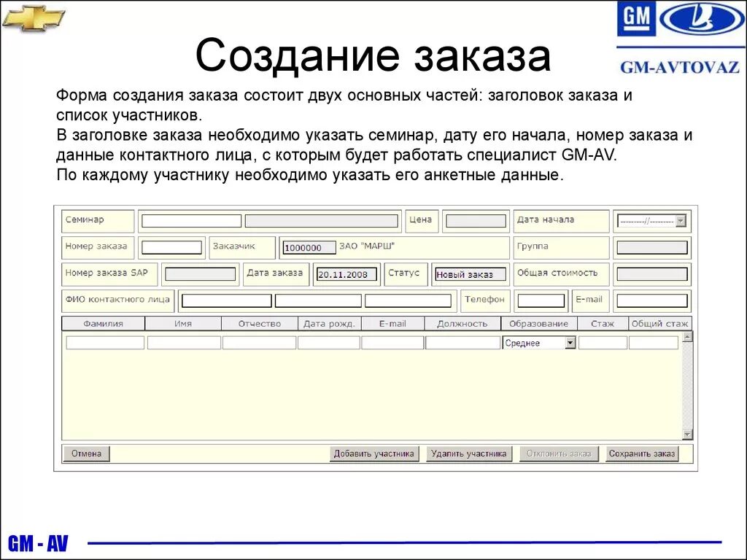Click the Семинар field label
The image size is (747, 560).
point(85,220)
